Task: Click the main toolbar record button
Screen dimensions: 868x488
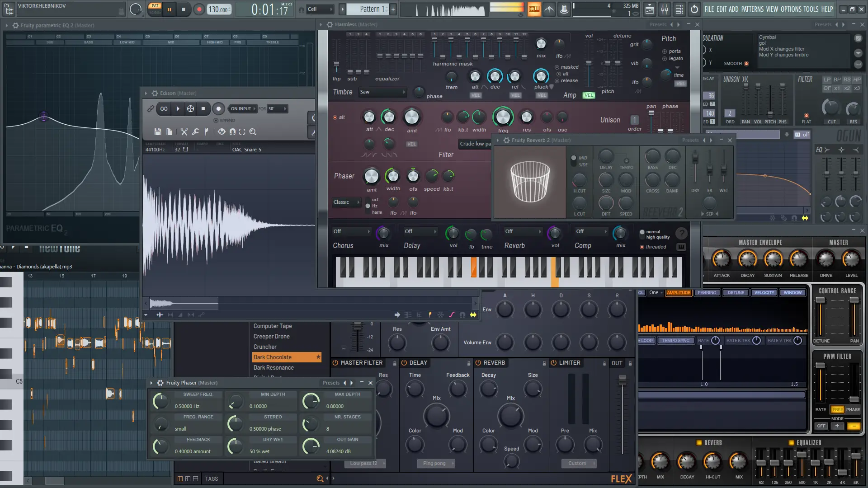Action: [x=199, y=9]
